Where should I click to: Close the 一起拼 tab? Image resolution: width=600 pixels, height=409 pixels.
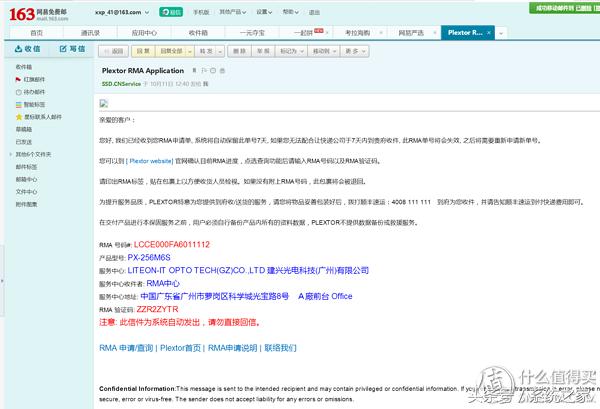327,33
